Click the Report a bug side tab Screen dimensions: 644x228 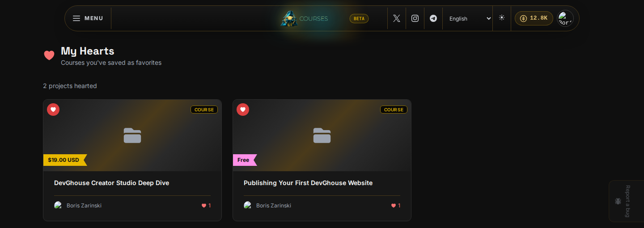point(626,201)
